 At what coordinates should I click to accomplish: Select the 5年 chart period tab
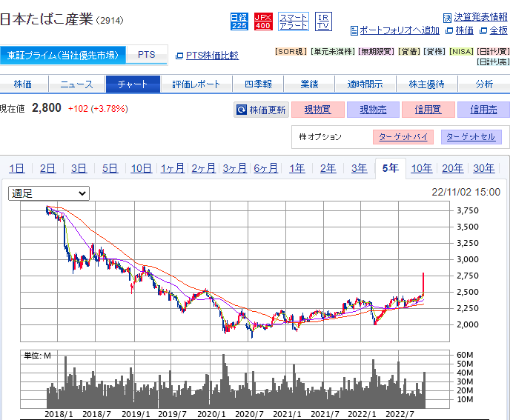tap(391, 168)
